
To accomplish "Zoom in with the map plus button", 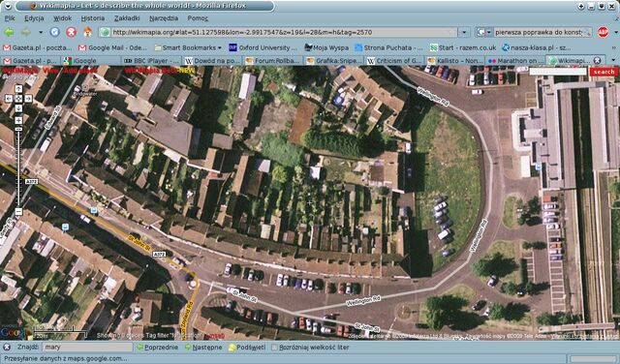I will (18, 120).
